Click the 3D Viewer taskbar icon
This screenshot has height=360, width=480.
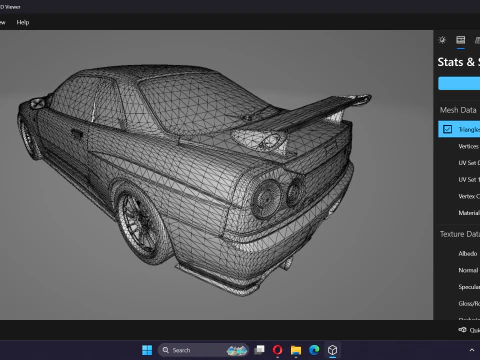[332, 350]
